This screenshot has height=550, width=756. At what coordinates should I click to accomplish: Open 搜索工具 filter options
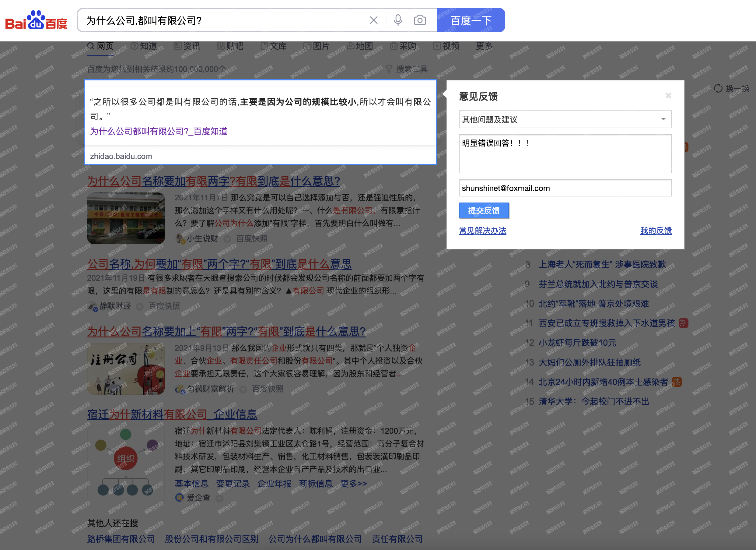click(x=406, y=69)
